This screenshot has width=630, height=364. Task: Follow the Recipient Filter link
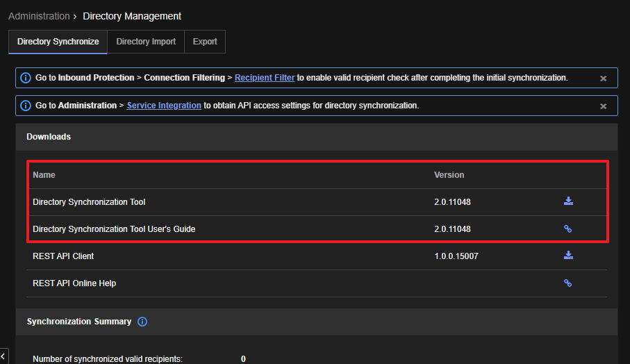(x=265, y=78)
